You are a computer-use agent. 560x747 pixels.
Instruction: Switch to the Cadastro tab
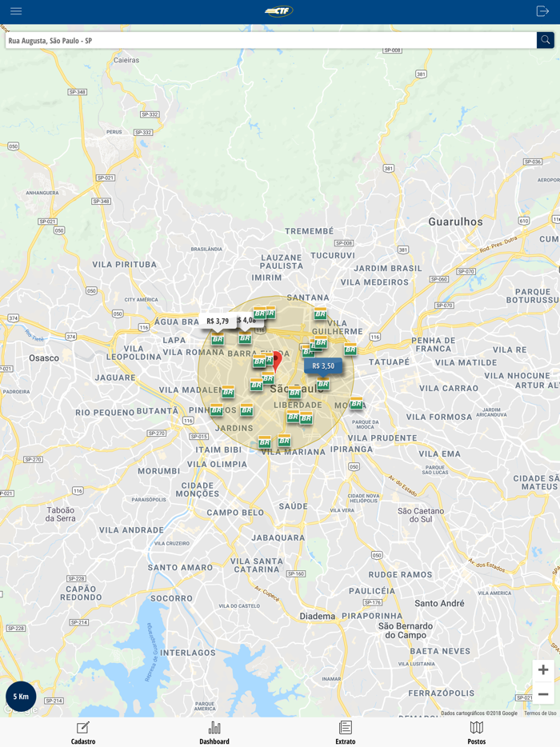[x=83, y=733]
